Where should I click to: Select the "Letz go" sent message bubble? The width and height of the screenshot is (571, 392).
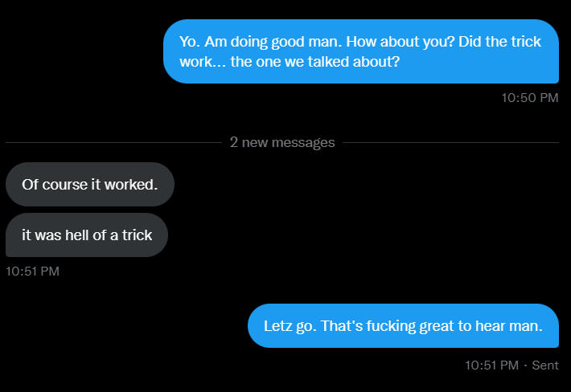click(403, 326)
